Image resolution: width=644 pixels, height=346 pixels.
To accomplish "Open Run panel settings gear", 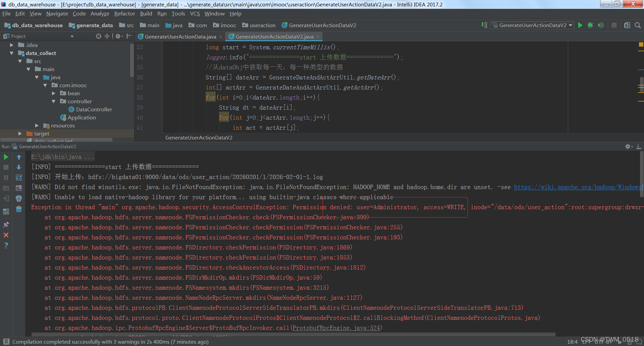I will pyautogui.click(x=629, y=147).
